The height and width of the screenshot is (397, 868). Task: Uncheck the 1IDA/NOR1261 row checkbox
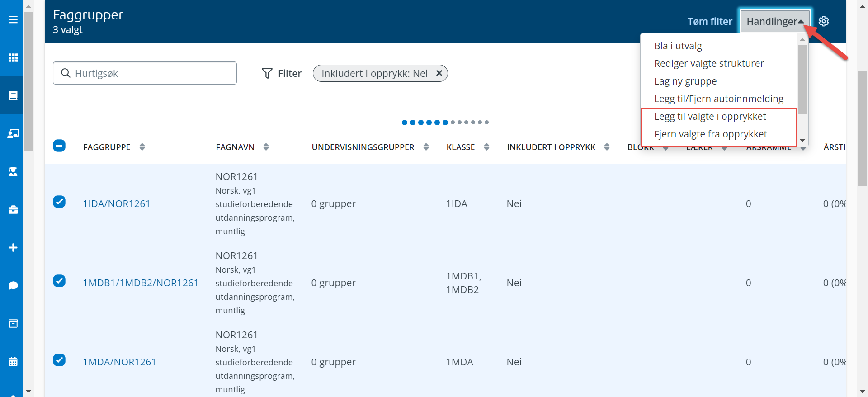[x=59, y=202]
